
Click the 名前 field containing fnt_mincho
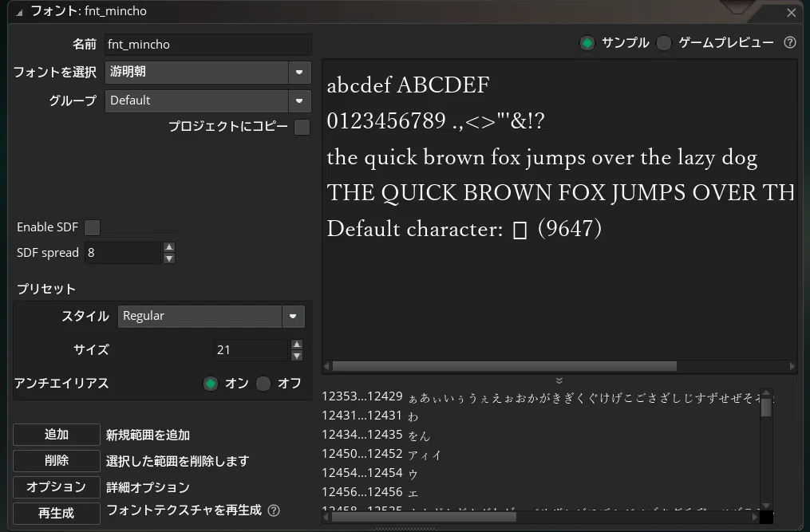pyautogui.click(x=208, y=45)
